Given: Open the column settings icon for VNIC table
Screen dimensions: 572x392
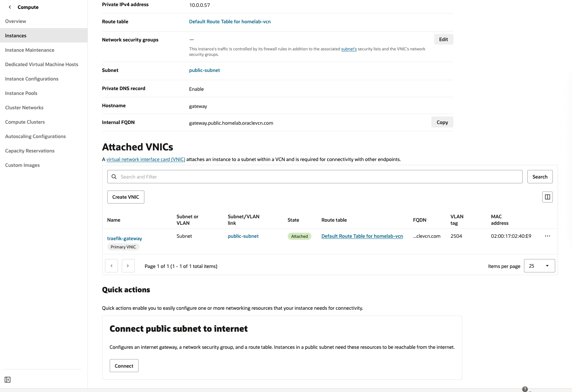Looking at the screenshot, I should pos(547,197).
